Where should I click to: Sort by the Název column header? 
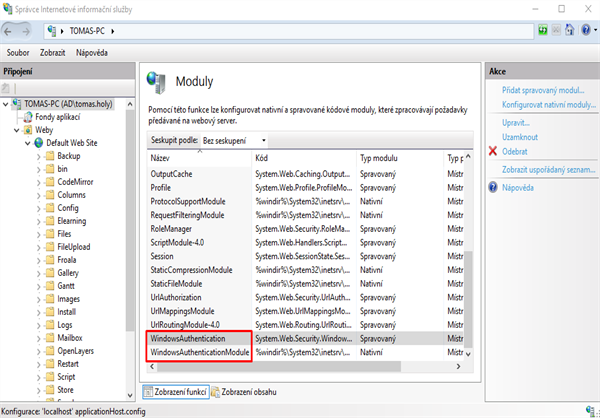[x=199, y=158]
